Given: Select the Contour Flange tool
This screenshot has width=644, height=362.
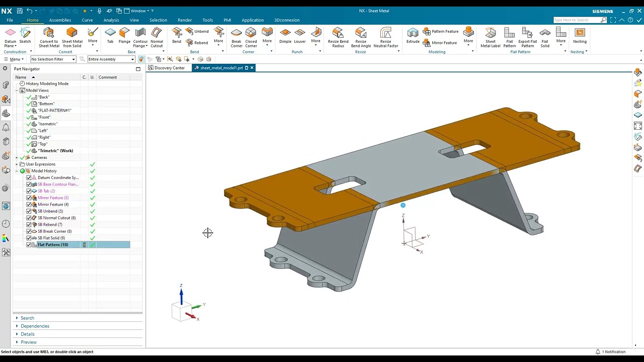Looking at the screenshot, I should click(x=140, y=38).
